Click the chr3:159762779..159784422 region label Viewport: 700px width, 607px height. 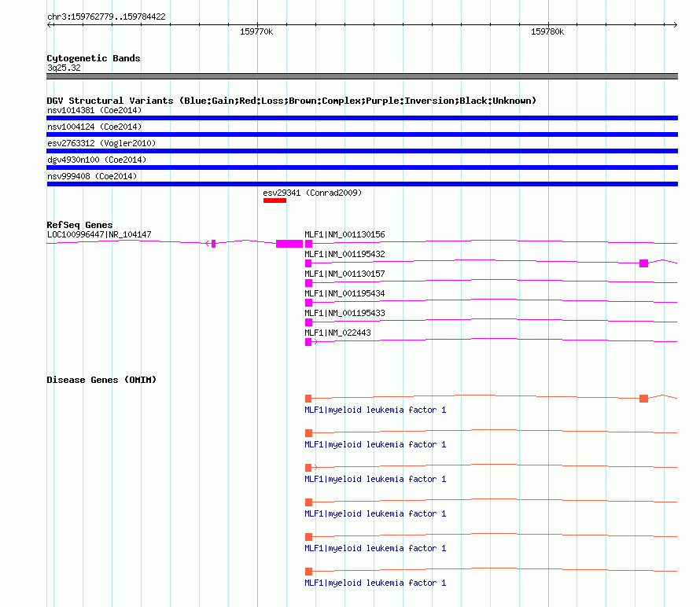(x=106, y=17)
